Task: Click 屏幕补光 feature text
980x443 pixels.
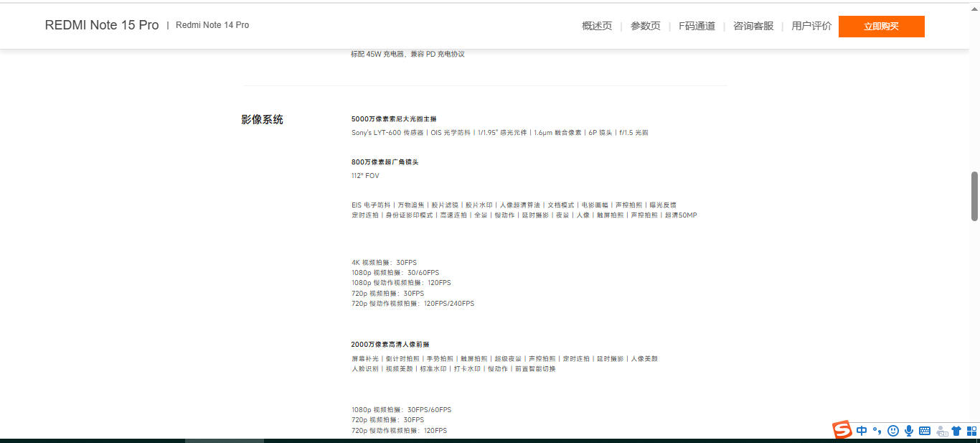Action: tap(364, 359)
